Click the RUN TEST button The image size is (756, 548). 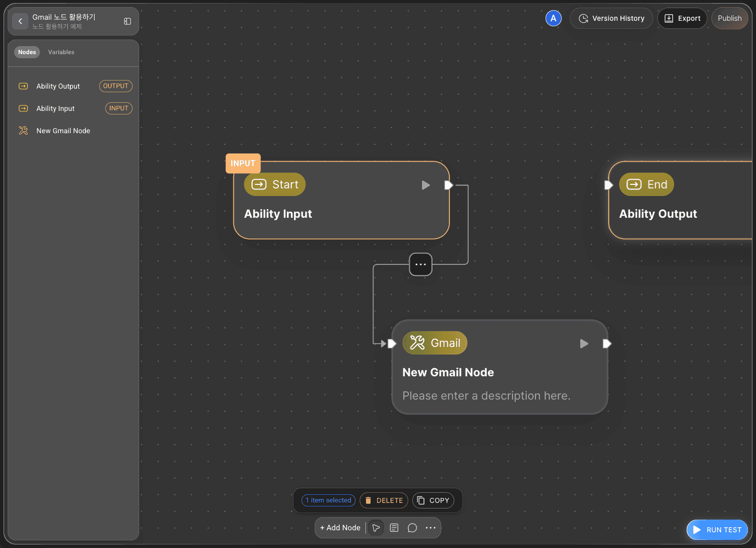[717, 530]
